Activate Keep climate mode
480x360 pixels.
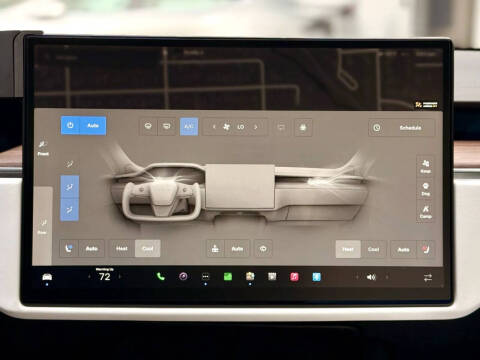coord(425,166)
